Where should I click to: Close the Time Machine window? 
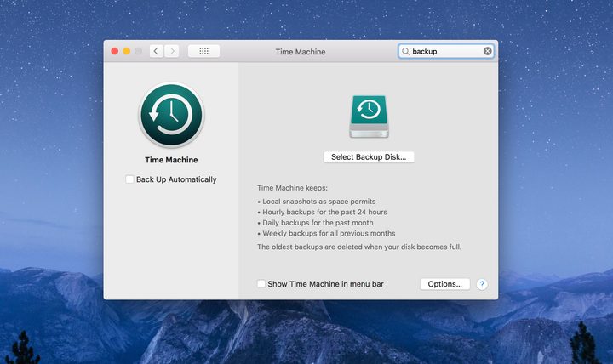click(x=115, y=51)
